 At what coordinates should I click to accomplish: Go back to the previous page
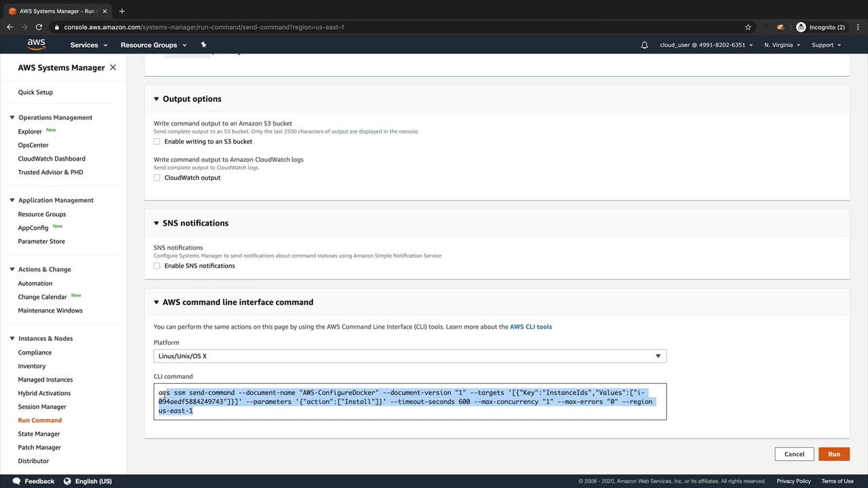pyautogui.click(x=9, y=27)
